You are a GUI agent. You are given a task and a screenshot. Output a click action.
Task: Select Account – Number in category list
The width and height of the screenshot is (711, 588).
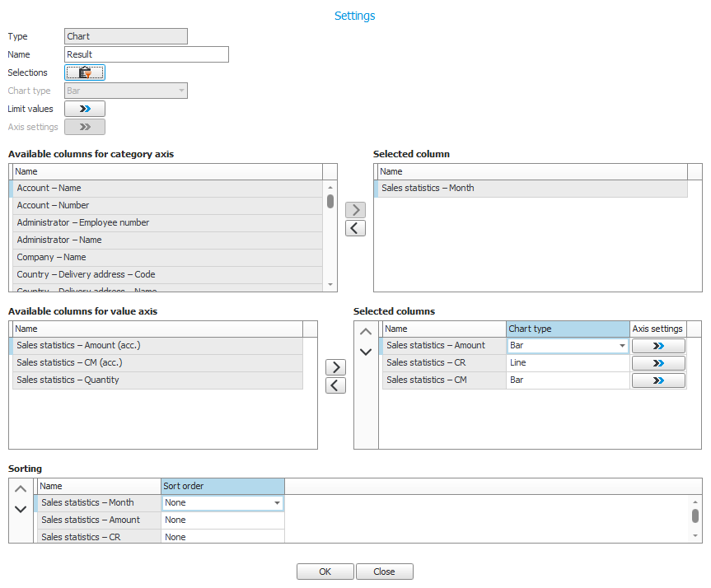[x=165, y=205]
